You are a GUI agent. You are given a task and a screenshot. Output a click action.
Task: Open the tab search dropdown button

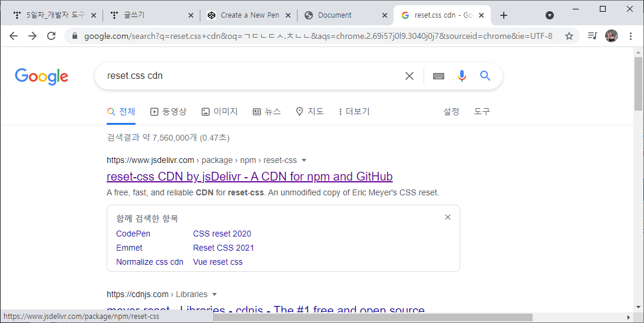(550, 15)
